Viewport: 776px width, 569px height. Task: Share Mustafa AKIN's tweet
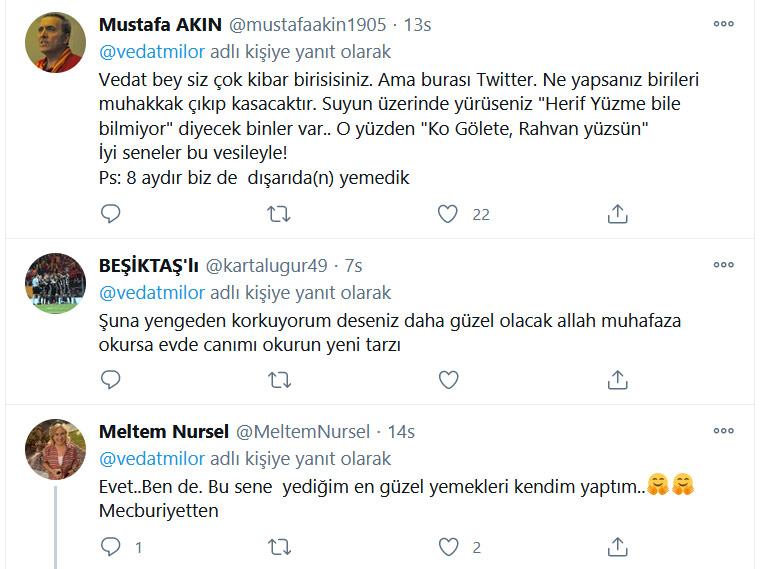pos(617,214)
